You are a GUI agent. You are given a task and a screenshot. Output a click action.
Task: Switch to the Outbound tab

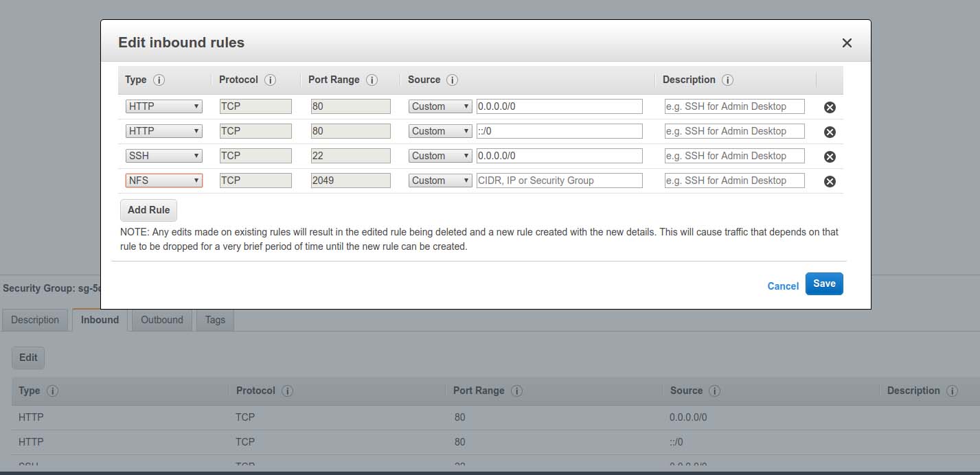[x=161, y=320]
